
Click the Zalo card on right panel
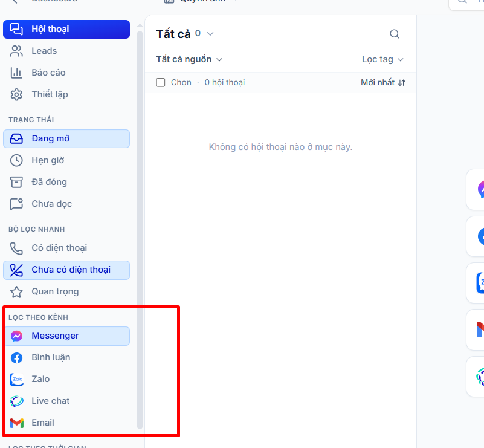click(476, 283)
